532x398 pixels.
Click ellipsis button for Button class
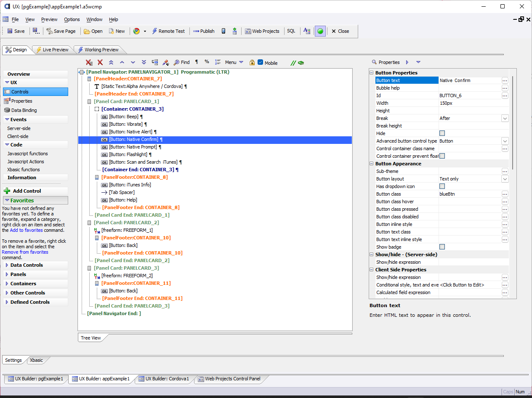(505, 194)
